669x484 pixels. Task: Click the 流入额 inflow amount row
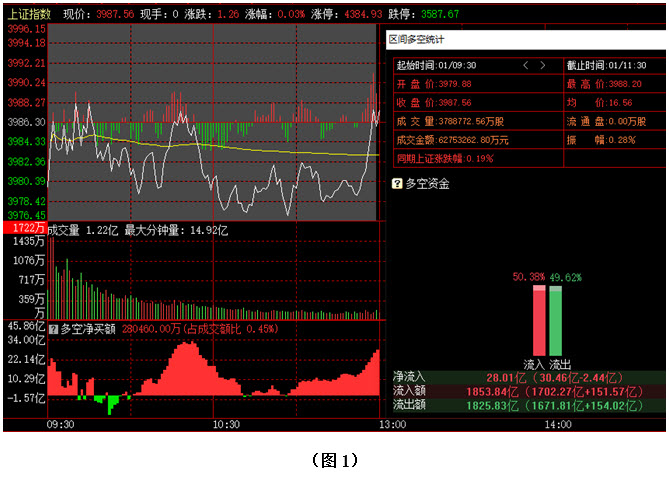pyautogui.click(x=529, y=391)
